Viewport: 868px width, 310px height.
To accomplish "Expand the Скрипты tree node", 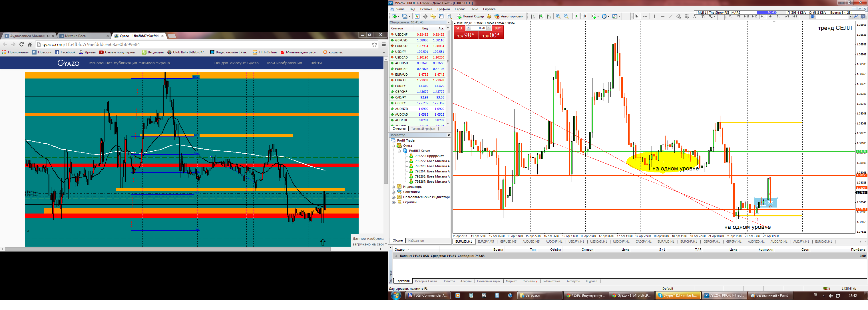I will 393,202.
